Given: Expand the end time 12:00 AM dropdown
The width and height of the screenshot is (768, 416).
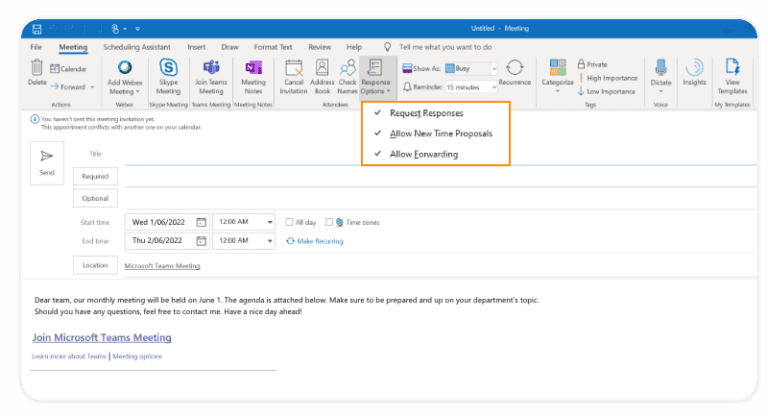Looking at the screenshot, I should coord(270,241).
